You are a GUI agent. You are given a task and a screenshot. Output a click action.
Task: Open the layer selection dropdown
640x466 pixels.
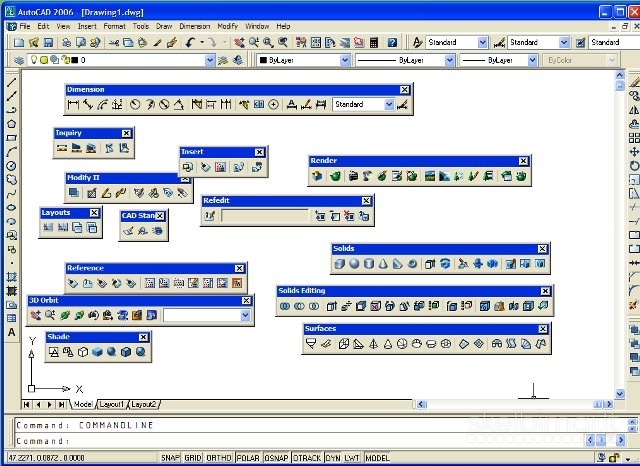pos(209,61)
